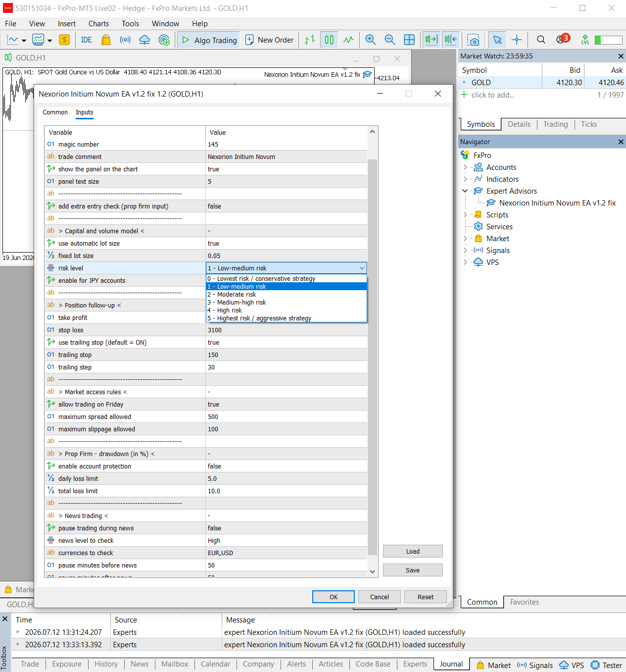Viewport: 626px width, 672px height.
Task: Switch to Market Watch Details tab
Action: pos(519,124)
